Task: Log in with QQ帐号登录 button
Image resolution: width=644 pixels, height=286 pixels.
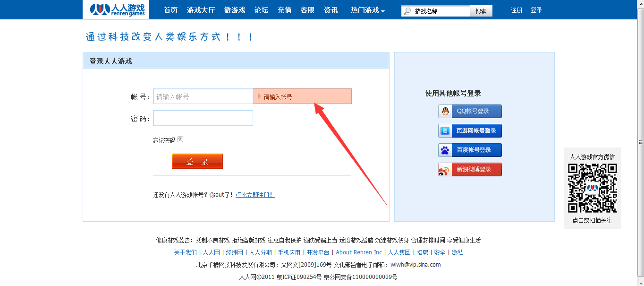Action: [x=470, y=112]
